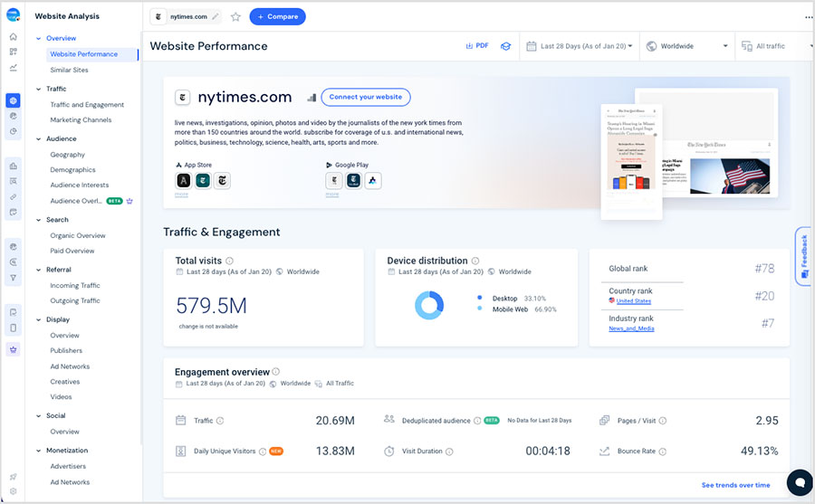Open the third Google Play app icon
The width and height of the screenshot is (815, 504).
[373, 180]
